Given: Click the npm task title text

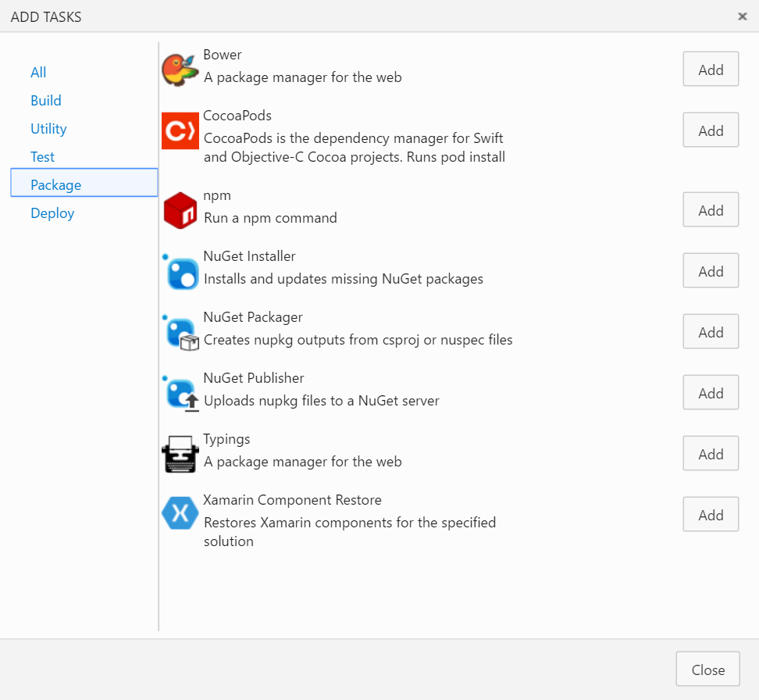Looking at the screenshot, I should pos(217,196).
